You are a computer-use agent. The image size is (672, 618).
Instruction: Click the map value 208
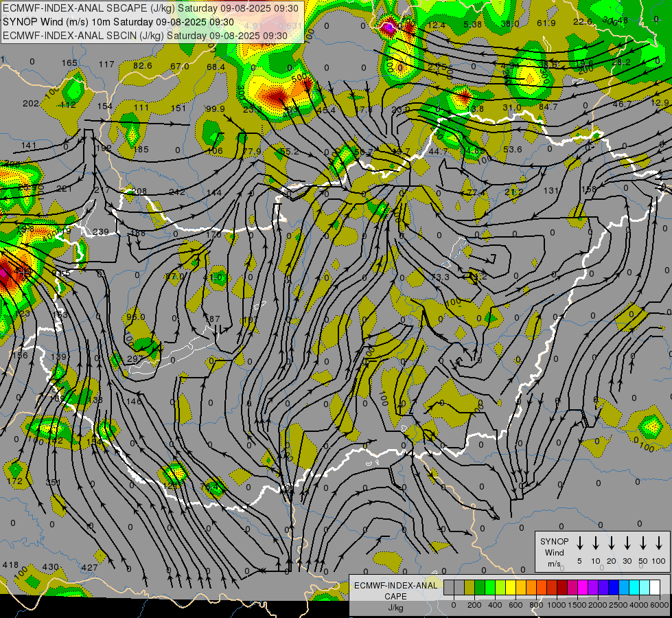coord(139,191)
